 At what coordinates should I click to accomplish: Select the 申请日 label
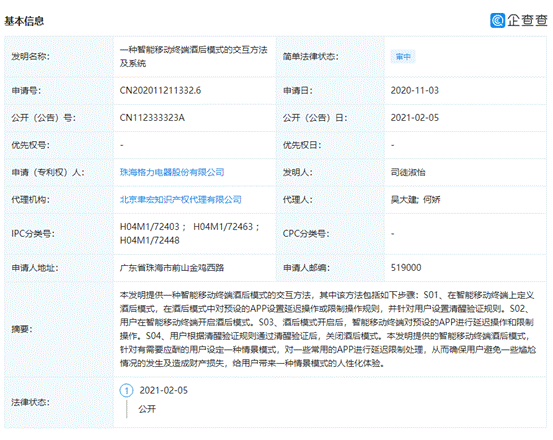pyautogui.click(x=298, y=91)
